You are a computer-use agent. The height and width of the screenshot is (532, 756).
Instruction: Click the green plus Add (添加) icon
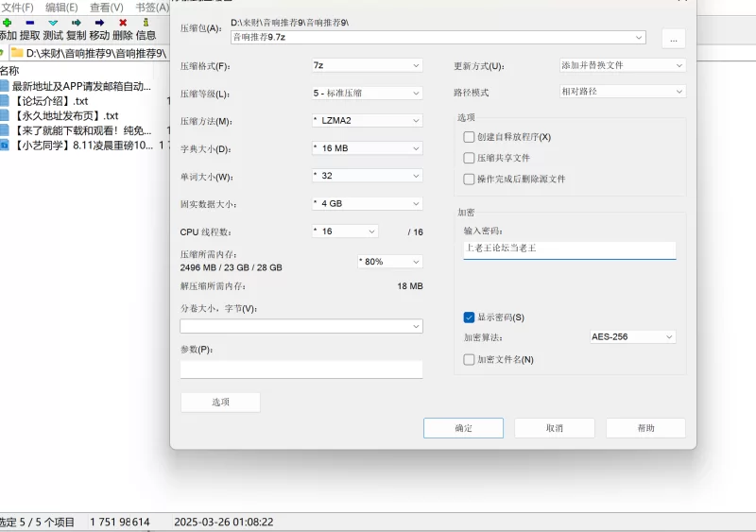tap(7, 23)
